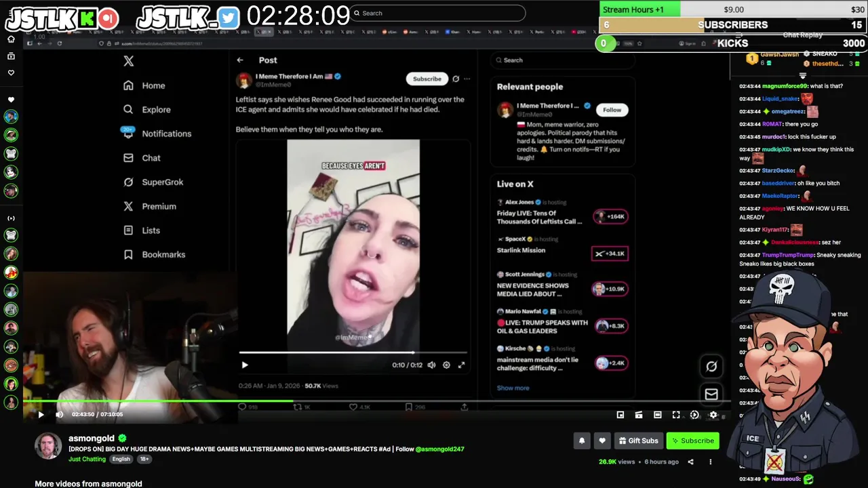
Task: Reload the page in the streamed browser
Action: (59, 43)
